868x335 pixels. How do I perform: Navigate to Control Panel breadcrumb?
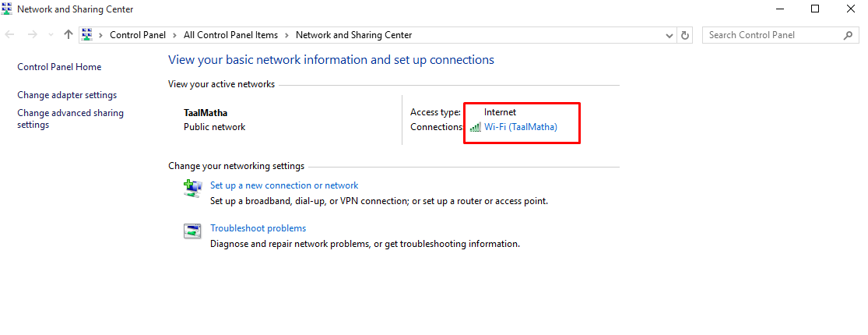tap(139, 35)
